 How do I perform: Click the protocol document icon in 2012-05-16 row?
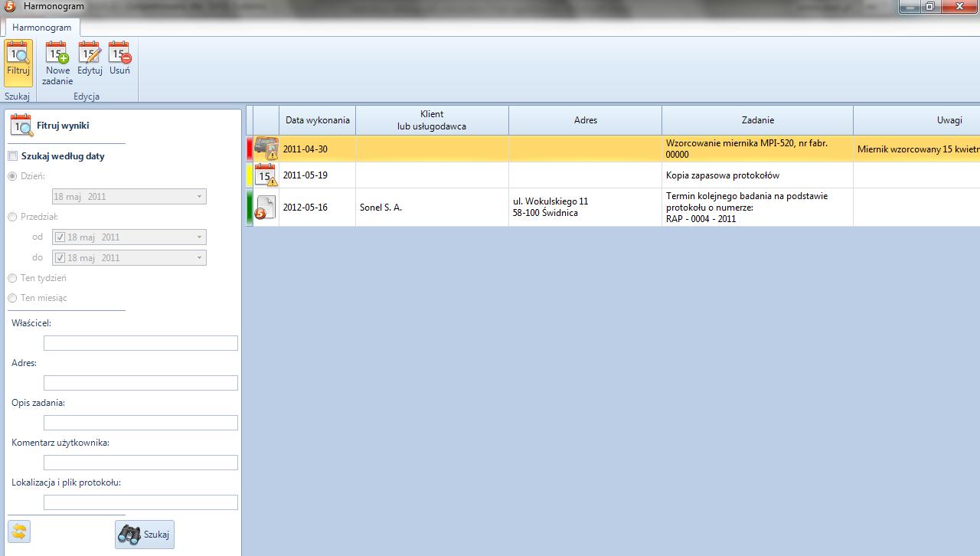point(266,208)
